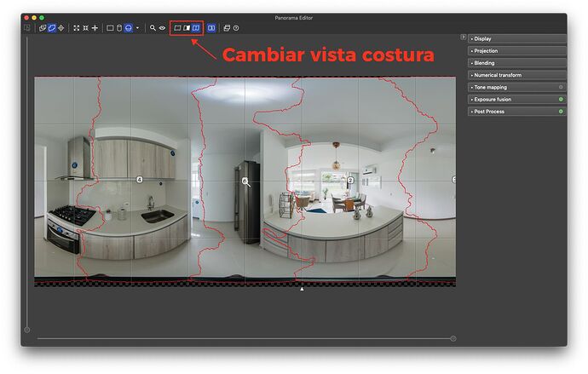Click the horizontal slider handle below the panorama

click(x=453, y=338)
